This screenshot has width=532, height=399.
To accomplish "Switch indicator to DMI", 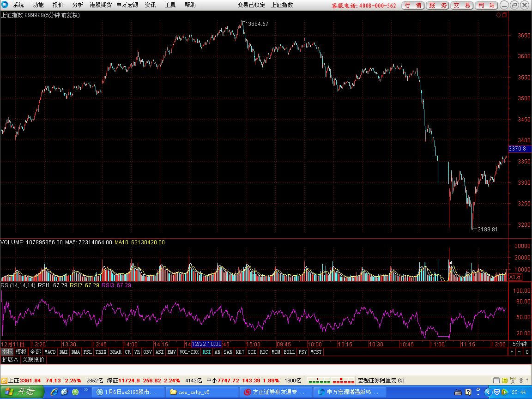I will pos(63,352).
